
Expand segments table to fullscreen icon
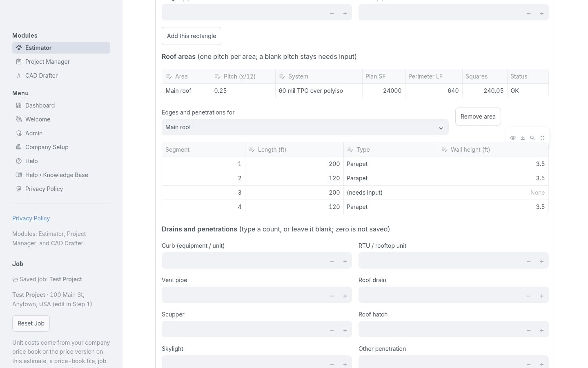542,138
